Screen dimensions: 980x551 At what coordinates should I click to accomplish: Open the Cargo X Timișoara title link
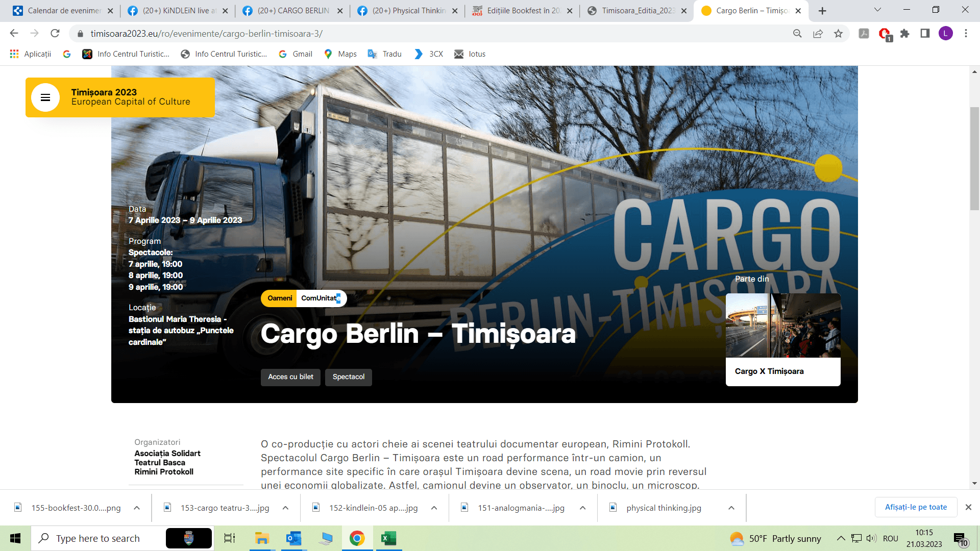(769, 371)
